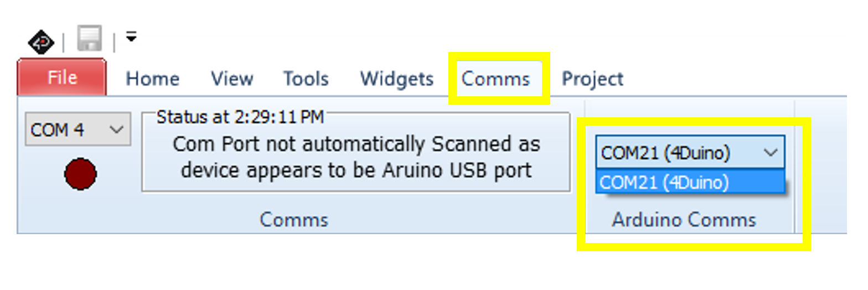This screenshot has height=290, width=868.
Task: Go to the Project ribbon tab
Action: tap(592, 79)
